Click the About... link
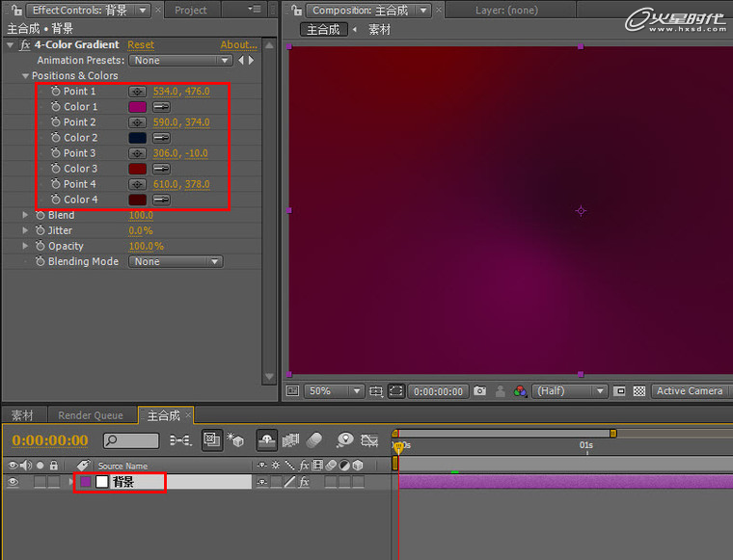733x560 pixels. point(238,45)
